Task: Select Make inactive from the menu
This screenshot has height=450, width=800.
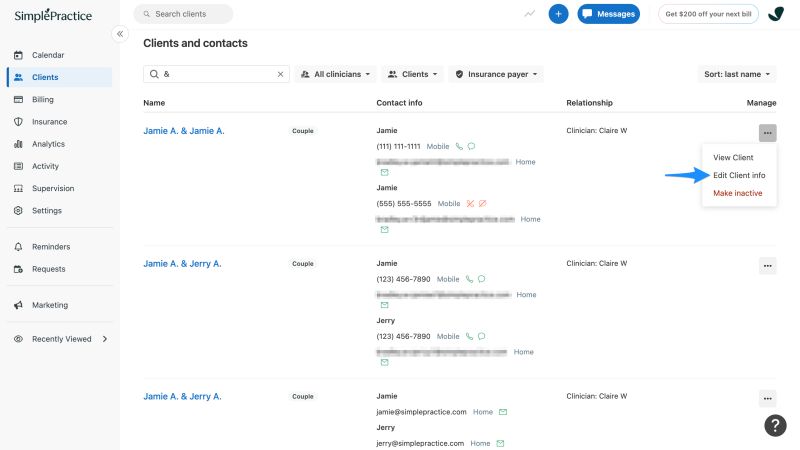Action: pos(739,193)
